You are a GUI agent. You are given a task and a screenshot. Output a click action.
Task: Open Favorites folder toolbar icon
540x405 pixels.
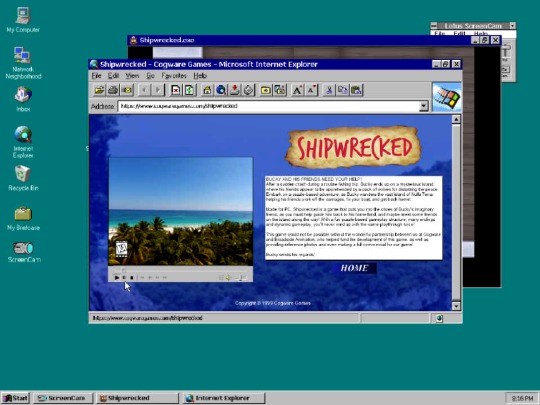click(x=266, y=90)
